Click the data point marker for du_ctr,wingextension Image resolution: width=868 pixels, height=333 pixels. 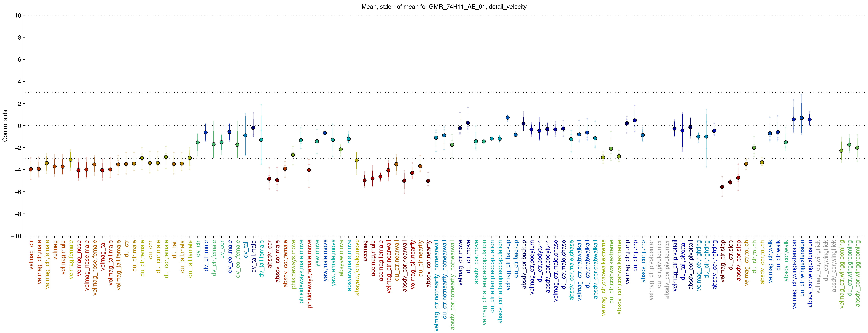pos(802,118)
